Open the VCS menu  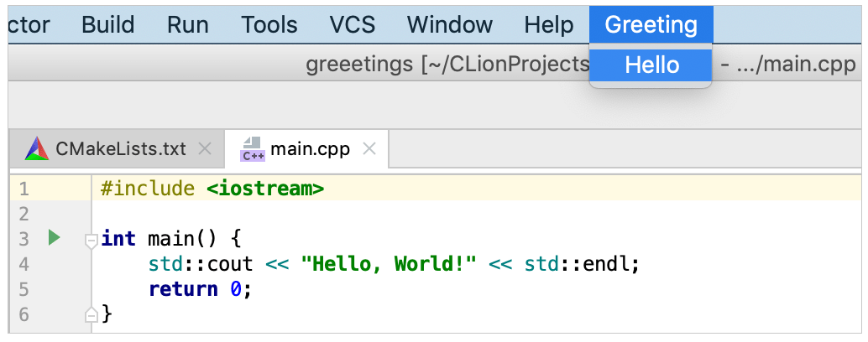(x=352, y=24)
